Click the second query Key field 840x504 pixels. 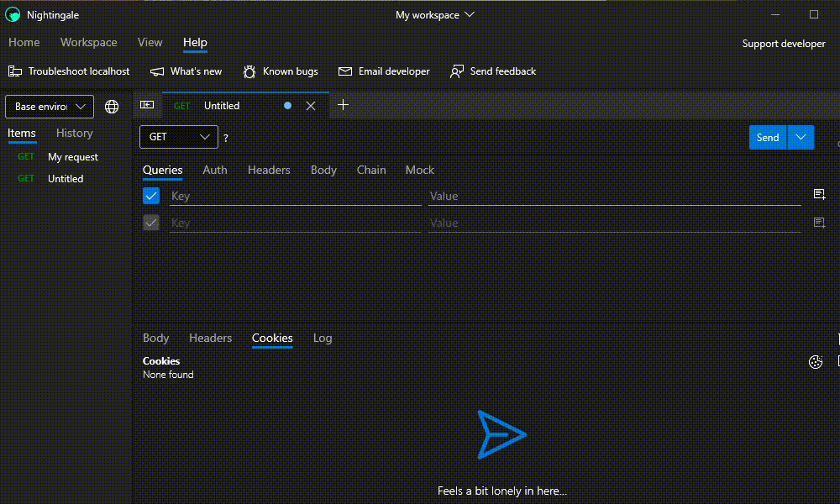click(x=295, y=223)
